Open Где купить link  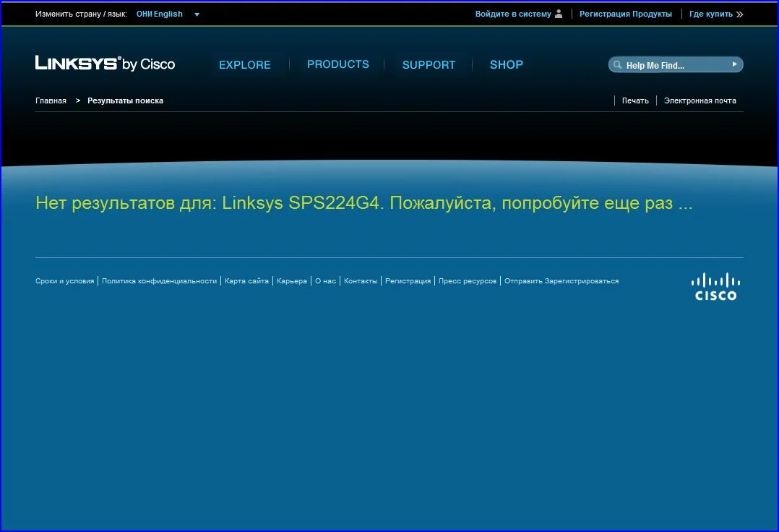point(710,14)
